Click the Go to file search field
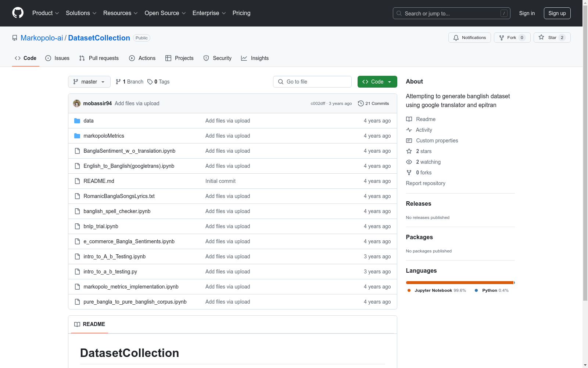This screenshot has height=368, width=588. coord(312,82)
